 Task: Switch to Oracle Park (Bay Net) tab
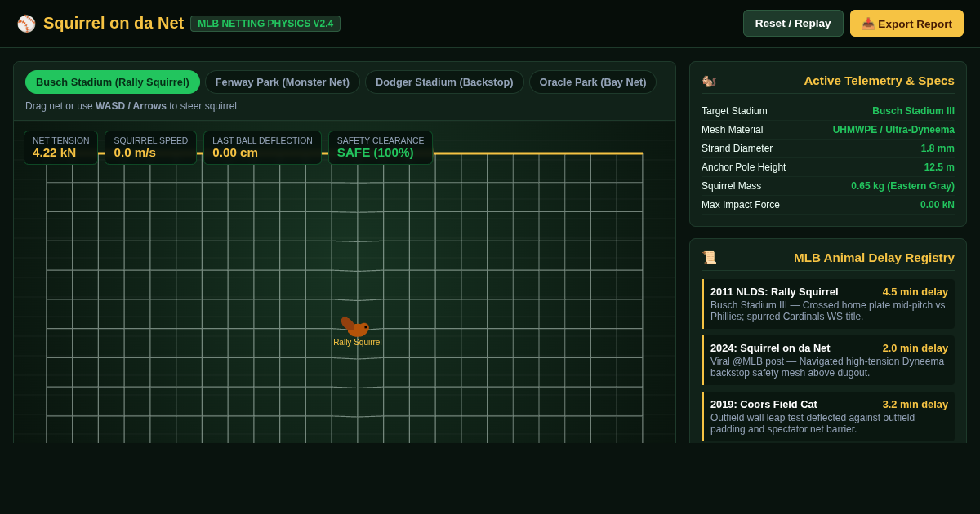tap(593, 82)
